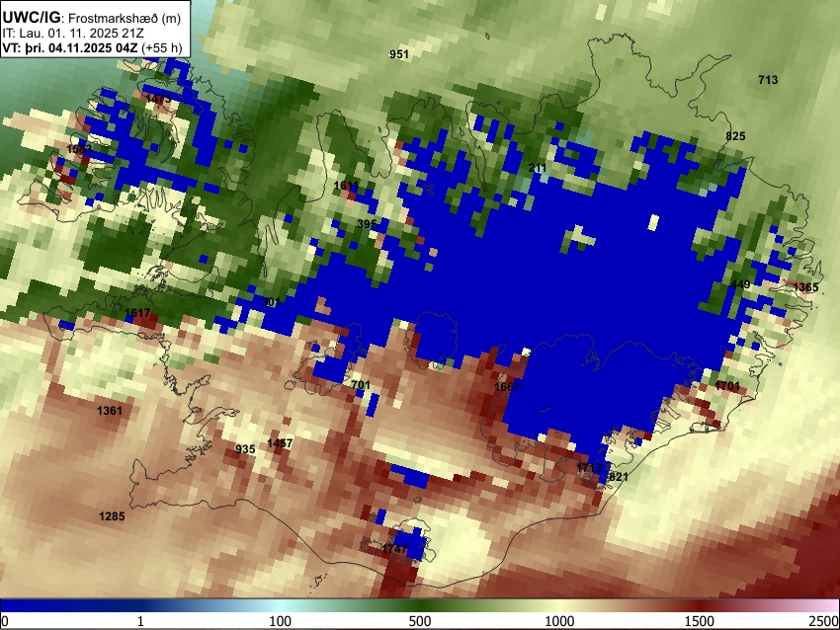Viewport: 840px width, 630px height.
Task: Click the 211 value on the map
Action: click(x=538, y=168)
